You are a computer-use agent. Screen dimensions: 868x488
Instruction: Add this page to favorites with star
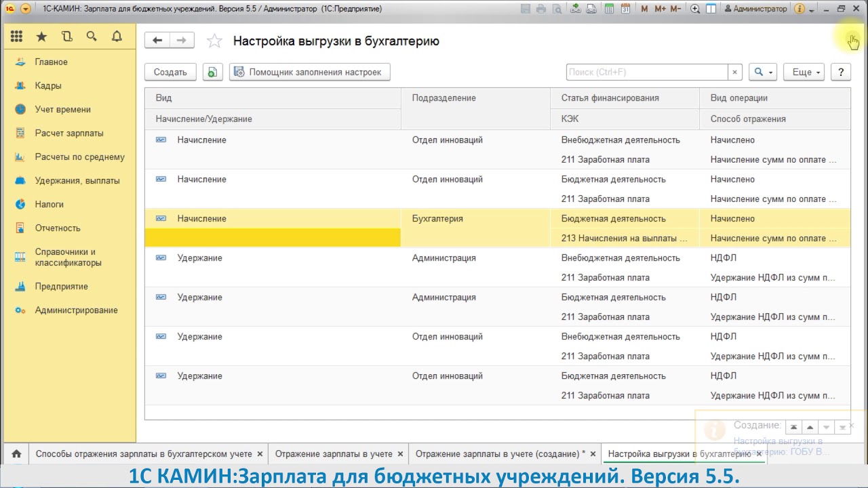click(214, 41)
